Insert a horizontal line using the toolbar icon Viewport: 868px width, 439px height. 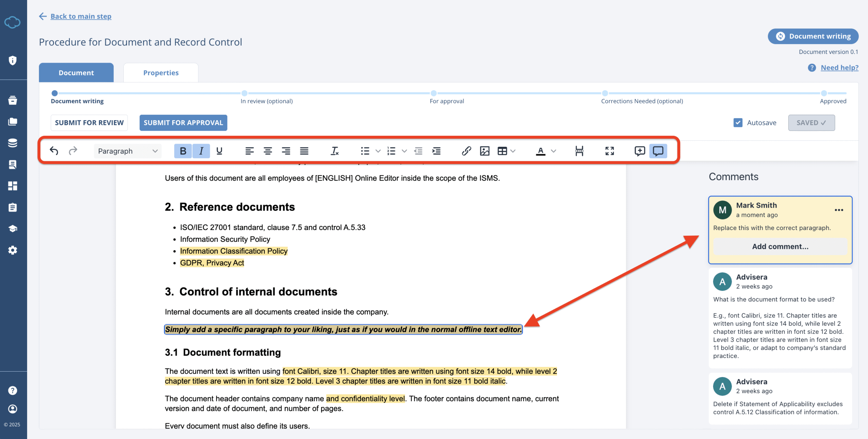(579, 151)
